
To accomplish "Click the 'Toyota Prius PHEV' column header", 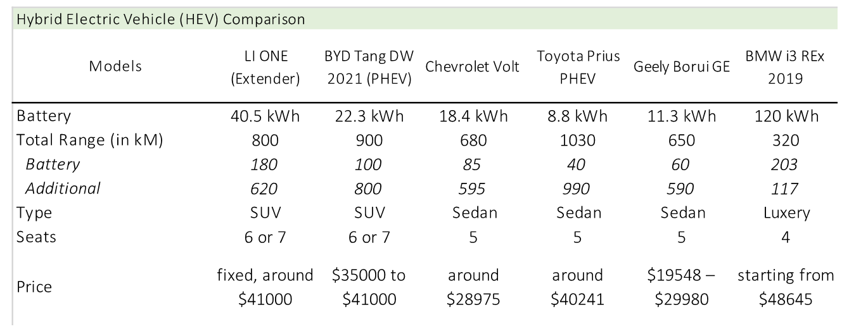I will 578,66.
